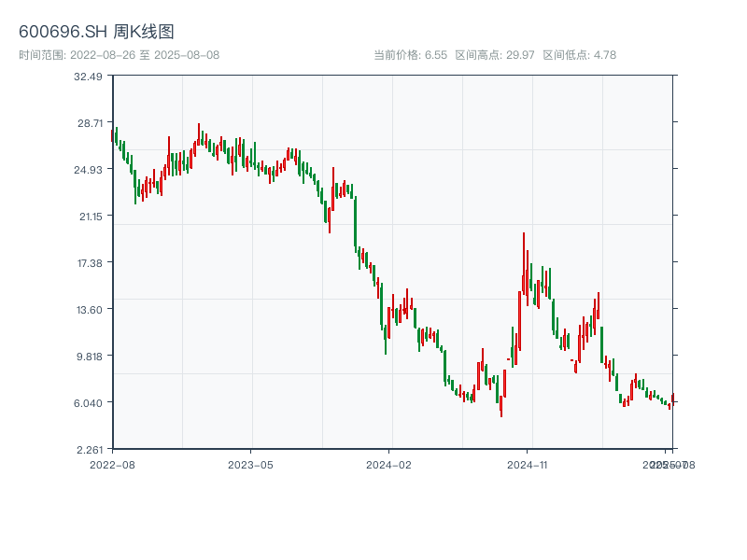Viewport: 747px width, 560px height.
Task: Select the 2022-08 x-axis date label
Action: tap(112, 464)
